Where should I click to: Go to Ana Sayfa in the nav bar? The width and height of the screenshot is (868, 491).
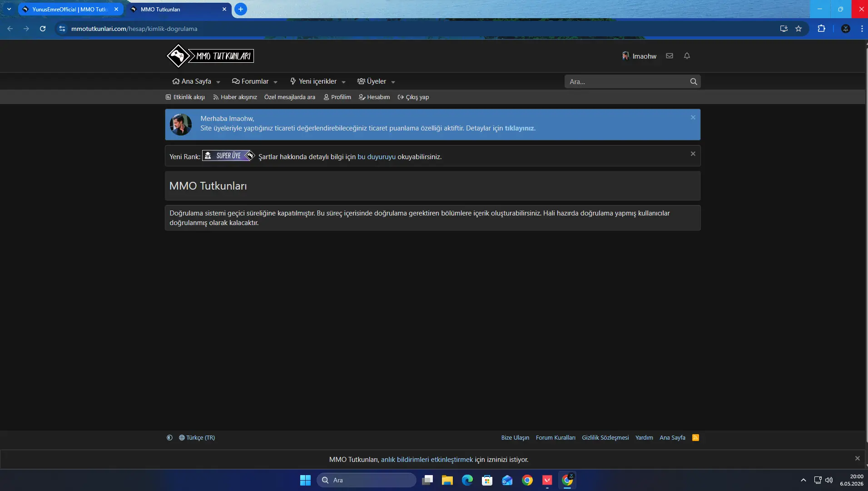tap(192, 81)
